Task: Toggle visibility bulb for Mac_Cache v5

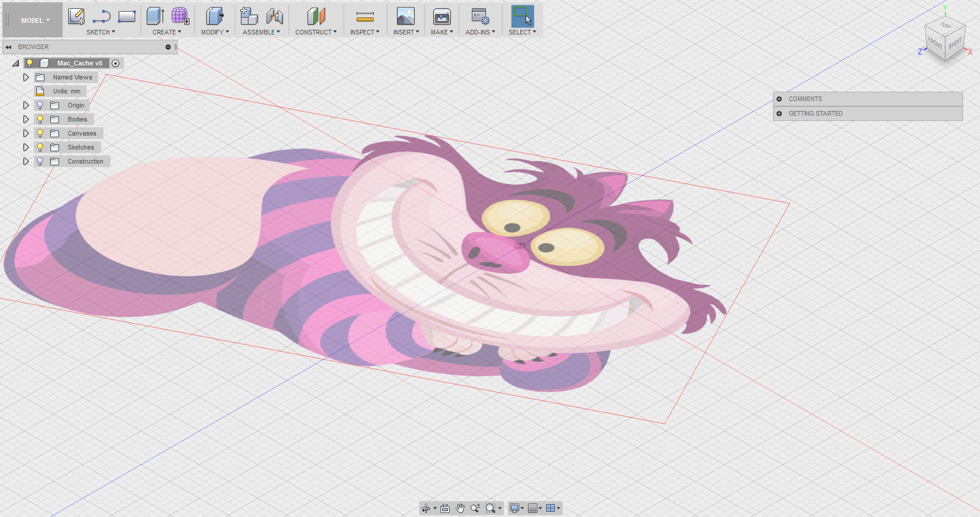Action: pyautogui.click(x=30, y=63)
